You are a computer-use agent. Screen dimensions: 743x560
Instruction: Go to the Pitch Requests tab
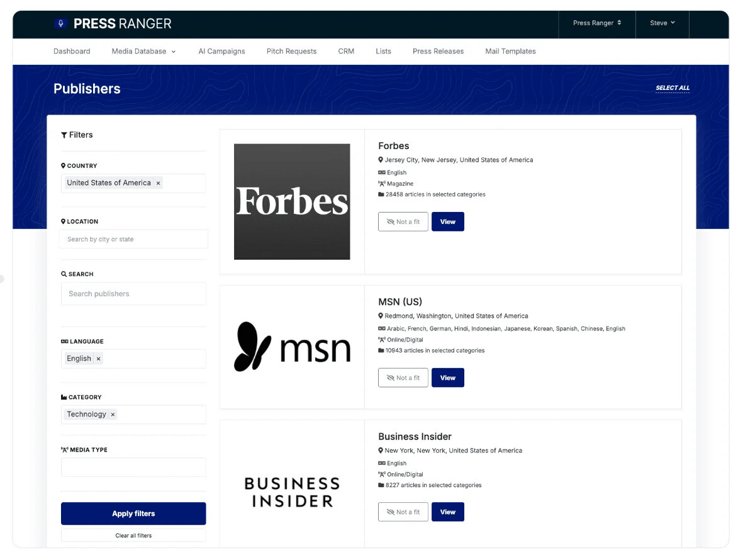(291, 52)
